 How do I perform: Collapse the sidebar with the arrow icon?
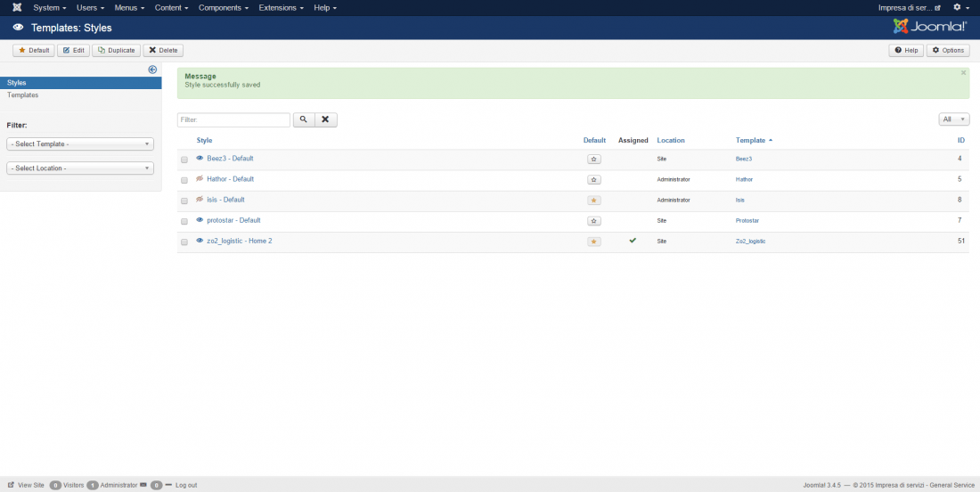(152, 70)
